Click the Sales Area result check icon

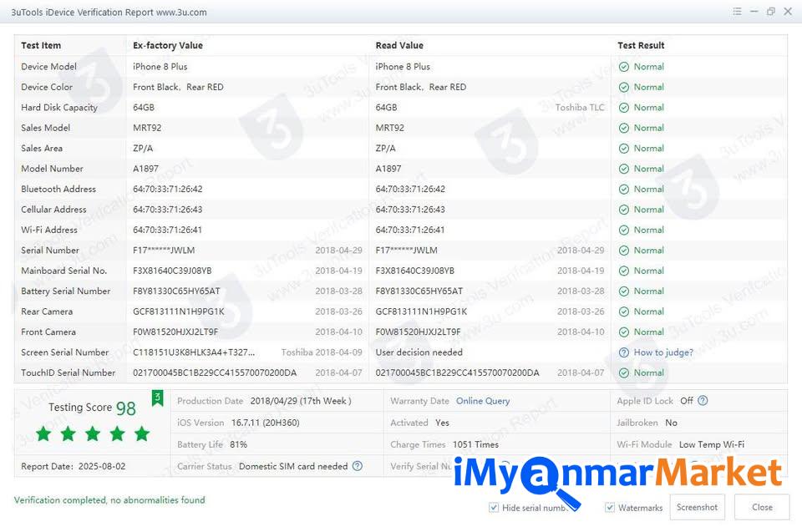pos(623,149)
